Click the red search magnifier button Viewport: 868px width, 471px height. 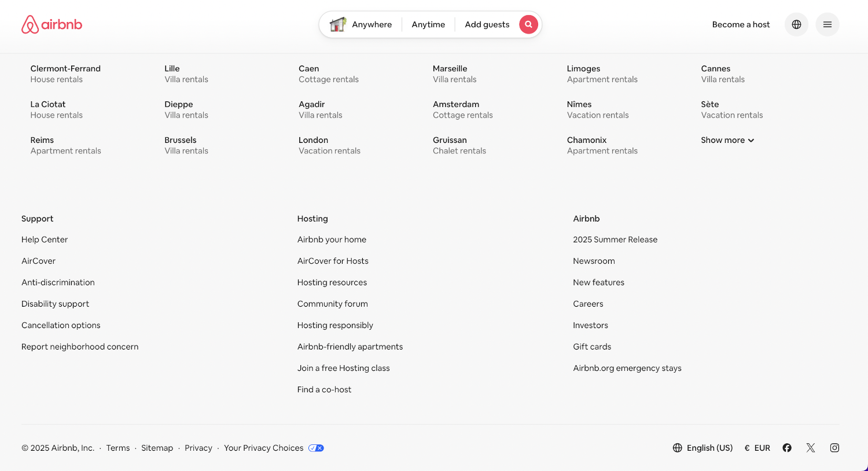pyautogui.click(x=528, y=24)
